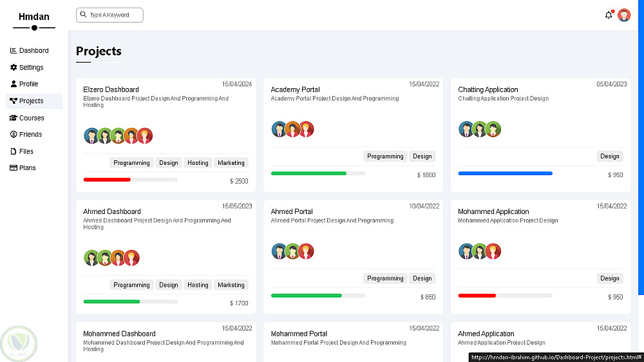
Task: Click Marketing tag on Ahmed Dashboard card
Action: (x=231, y=285)
